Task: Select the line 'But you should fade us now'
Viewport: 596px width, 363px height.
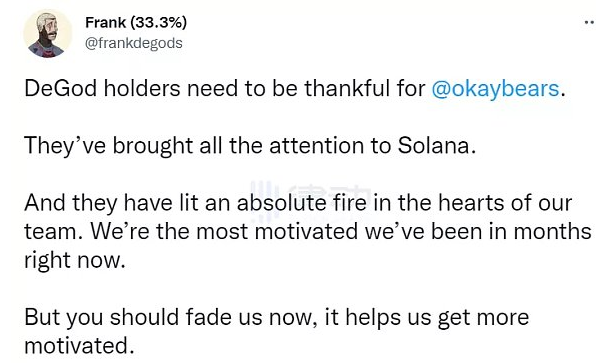Action: pos(277,317)
